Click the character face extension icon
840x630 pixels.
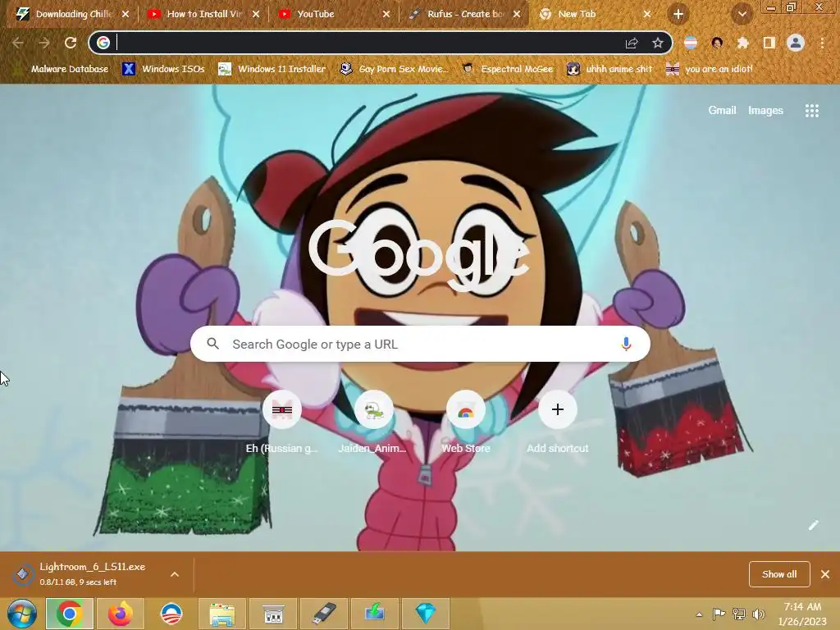[x=717, y=43]
